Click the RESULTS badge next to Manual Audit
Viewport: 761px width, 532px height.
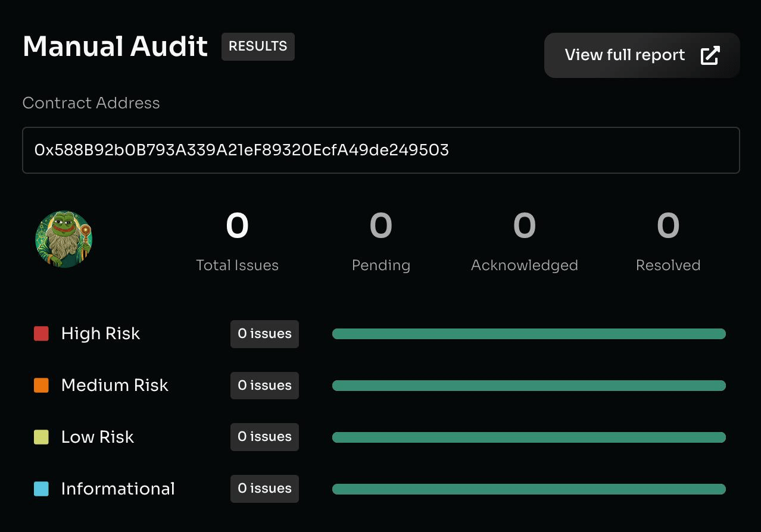pos(258,46)
